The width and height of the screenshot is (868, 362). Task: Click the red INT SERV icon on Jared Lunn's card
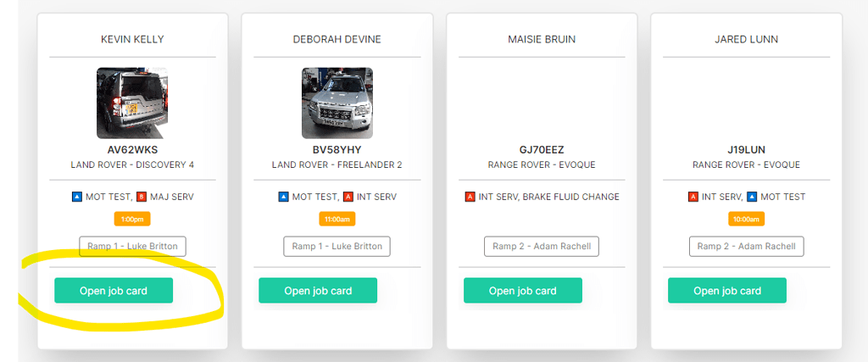[x=693, y=198]
